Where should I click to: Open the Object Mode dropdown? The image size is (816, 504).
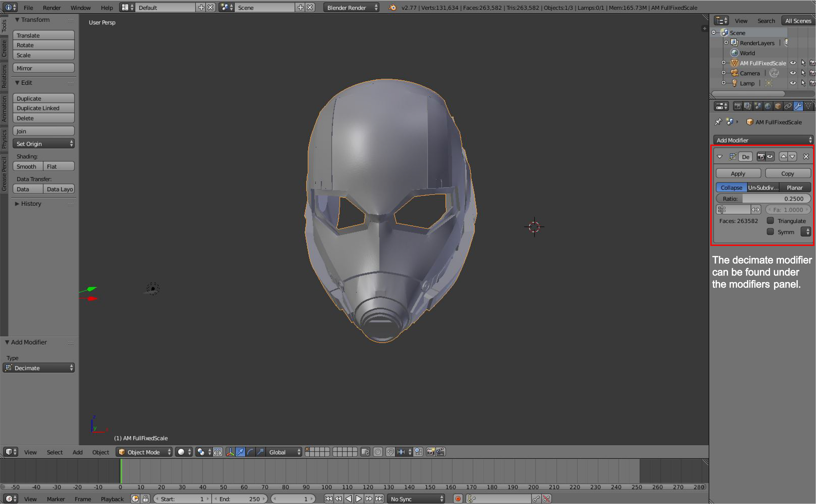(x=144, y=452)
